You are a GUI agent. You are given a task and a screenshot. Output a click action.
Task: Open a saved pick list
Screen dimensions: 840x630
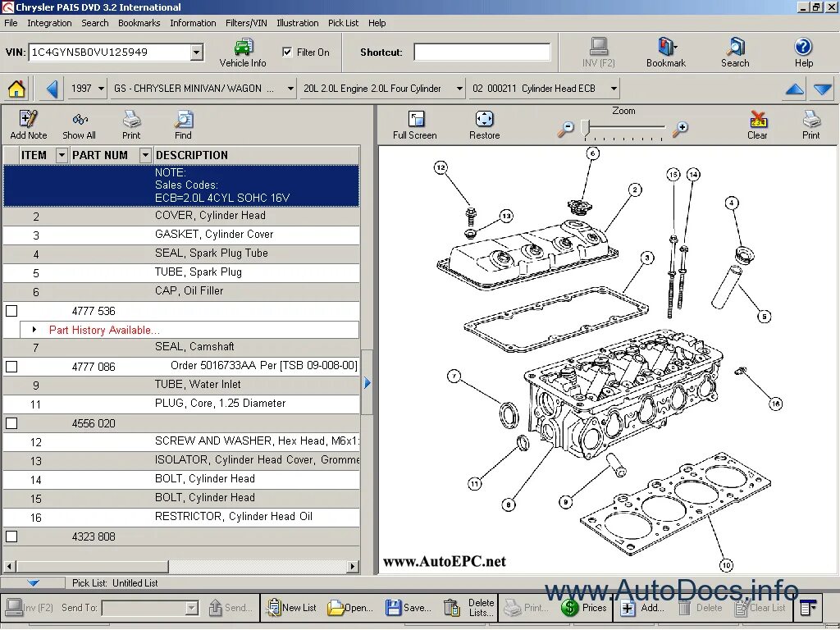tap(350, 608)
